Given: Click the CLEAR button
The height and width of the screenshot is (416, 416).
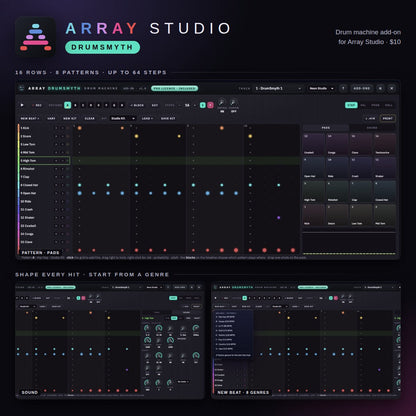Looking at the screenshot, I should point(90,118).
